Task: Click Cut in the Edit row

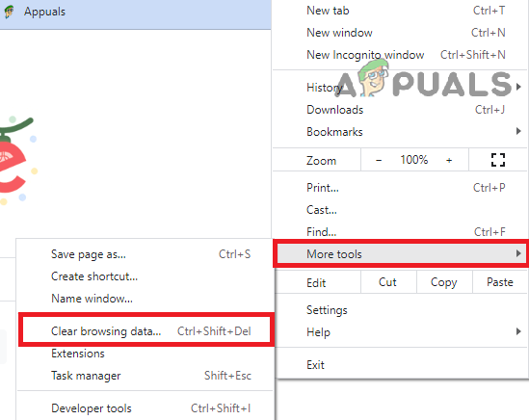Action: tap(387, 282)
